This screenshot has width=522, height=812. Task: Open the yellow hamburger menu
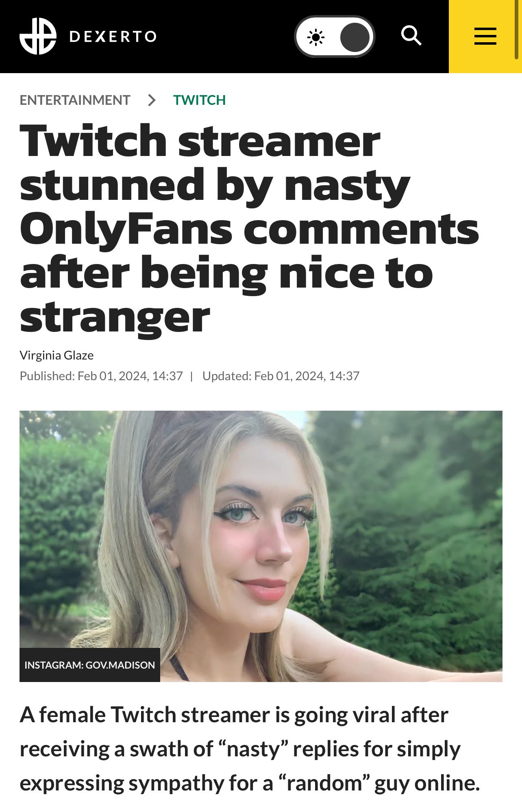coord(485,36)
